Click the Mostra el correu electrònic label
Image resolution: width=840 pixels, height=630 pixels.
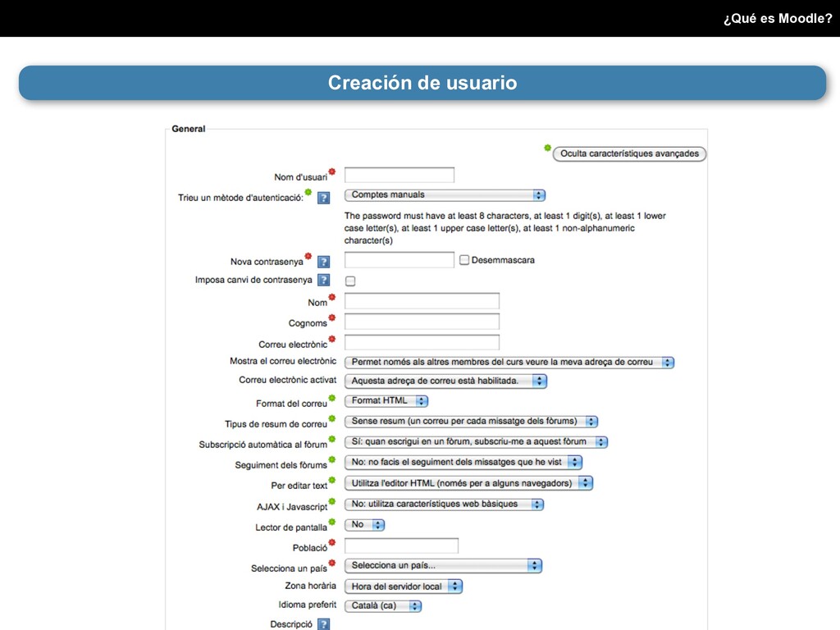[x=283, y=361]
